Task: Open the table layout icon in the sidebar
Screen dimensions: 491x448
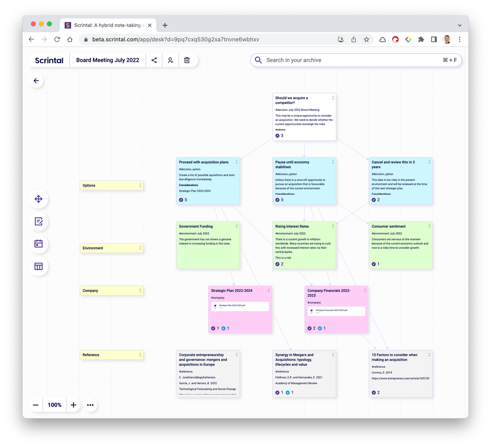Action: 38,266
